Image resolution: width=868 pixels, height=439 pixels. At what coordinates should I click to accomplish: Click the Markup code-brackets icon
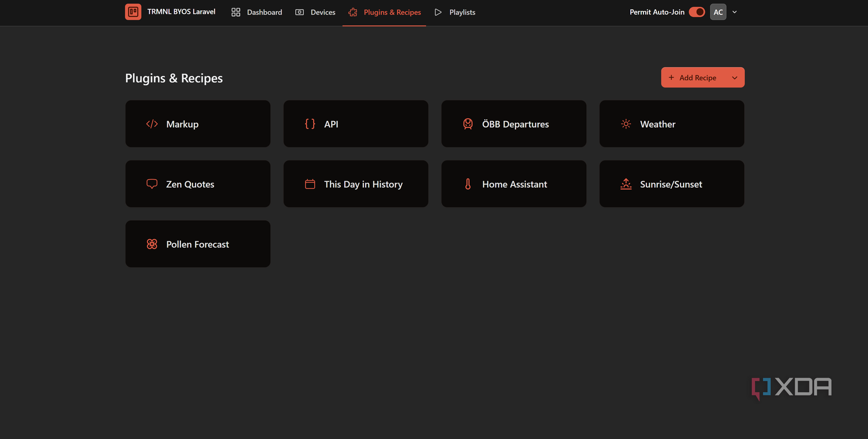click(x=152, y=124)
